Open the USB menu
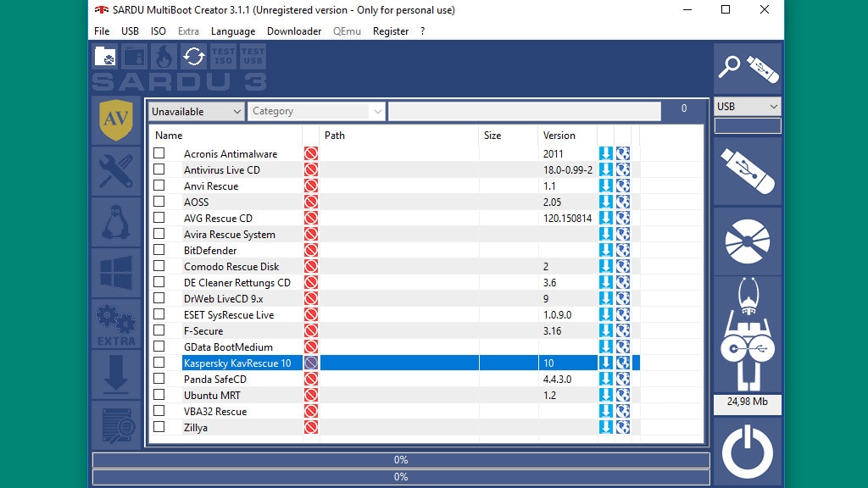 pos(130,31)
